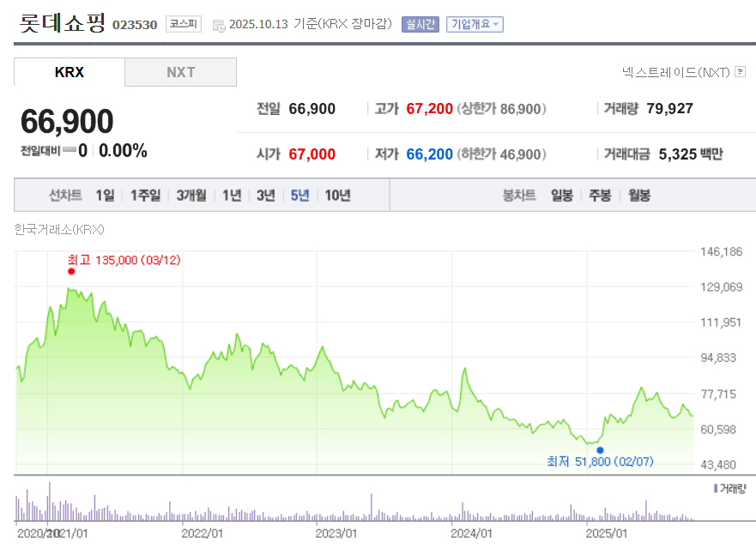Switch to the NXT tab
Screen dimensions: 756x549
pos(181,72)
